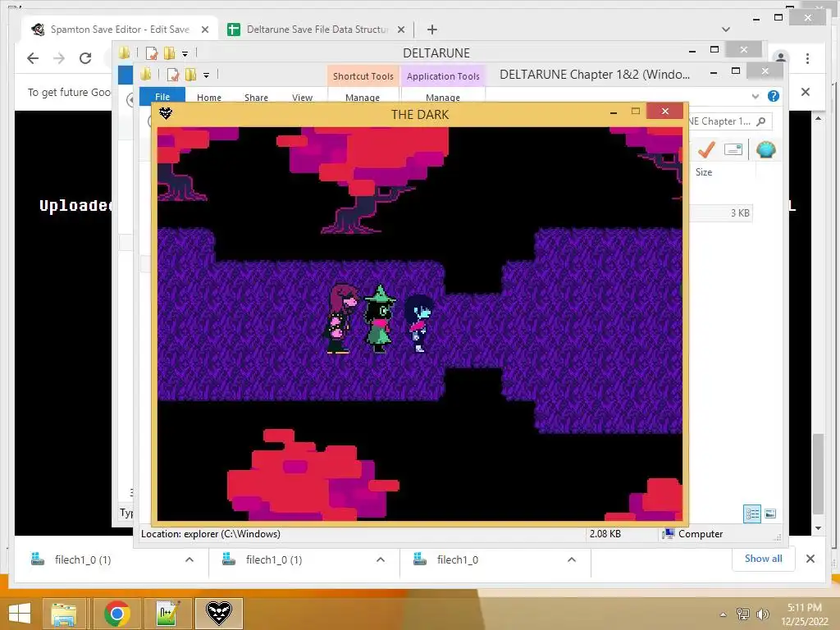Click the Explorer search box

point(729,121)
